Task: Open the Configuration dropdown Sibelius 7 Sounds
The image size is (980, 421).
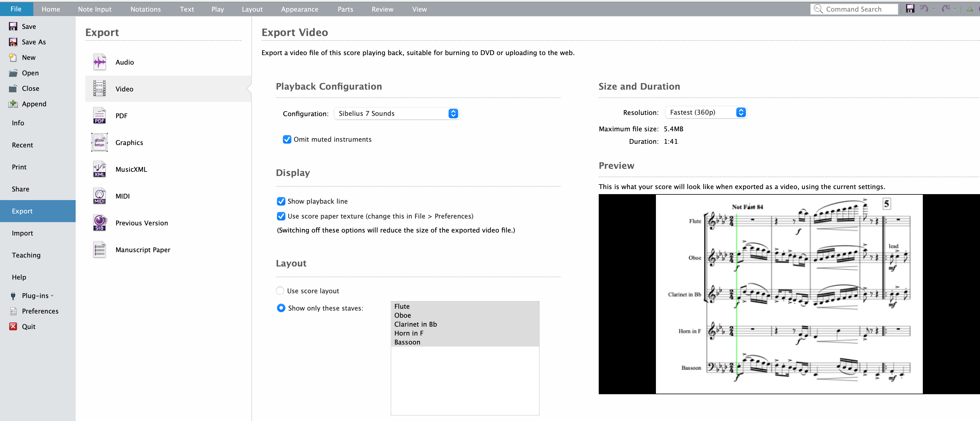Action: tap(396, 113)
